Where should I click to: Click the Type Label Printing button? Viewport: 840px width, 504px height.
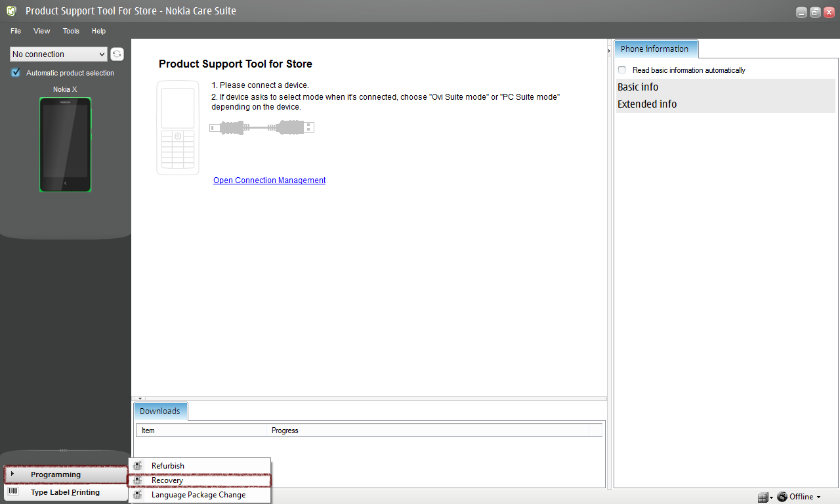(x=65, y=492)
